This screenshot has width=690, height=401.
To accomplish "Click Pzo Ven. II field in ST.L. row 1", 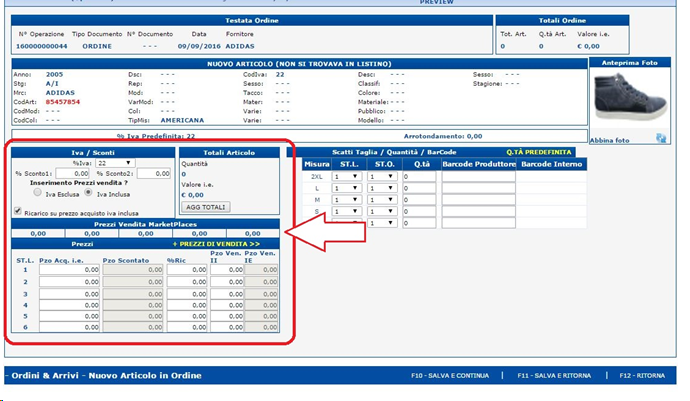I will [x=227, y=270].
